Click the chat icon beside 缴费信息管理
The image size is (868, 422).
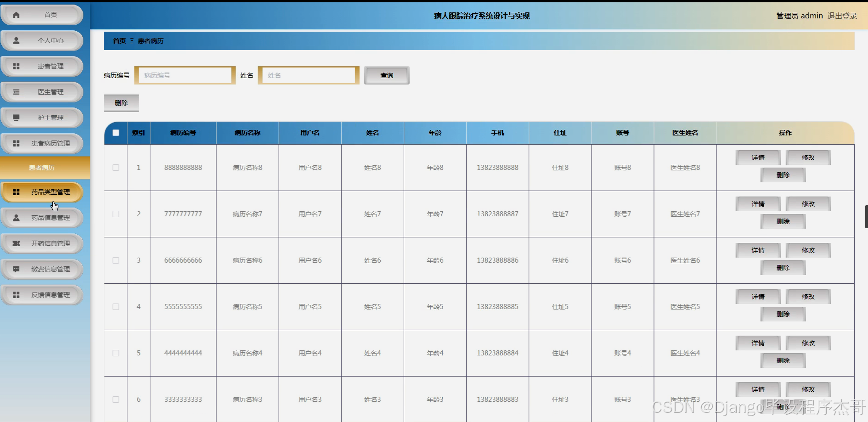(17, 269)
